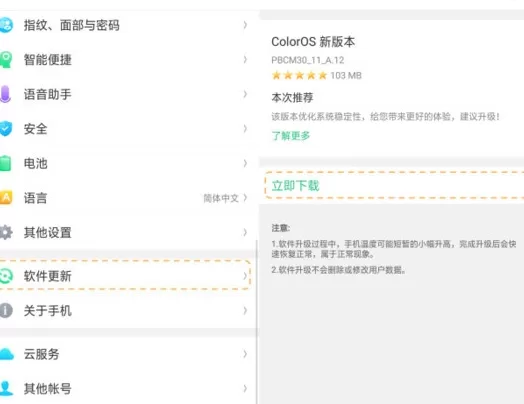Click the 简体中文 language value

point(221,198)
